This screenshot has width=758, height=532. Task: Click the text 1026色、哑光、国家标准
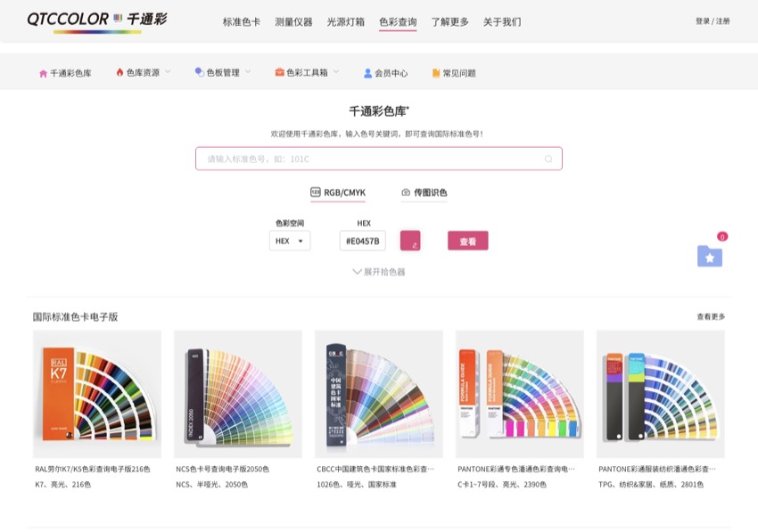pos(357,484)
